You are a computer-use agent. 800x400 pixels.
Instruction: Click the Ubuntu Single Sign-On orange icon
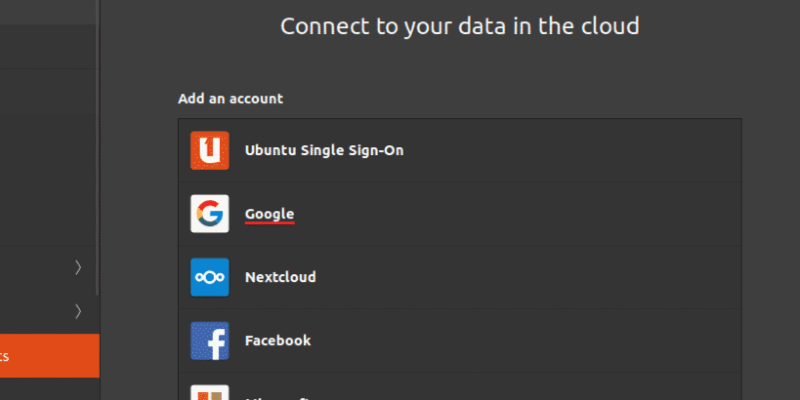[210, 150]
